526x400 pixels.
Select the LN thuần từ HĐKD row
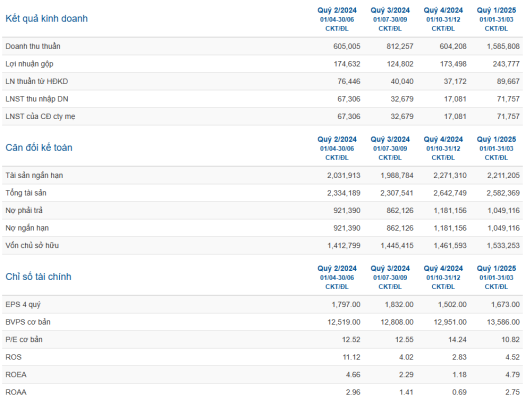pos(262,82)
